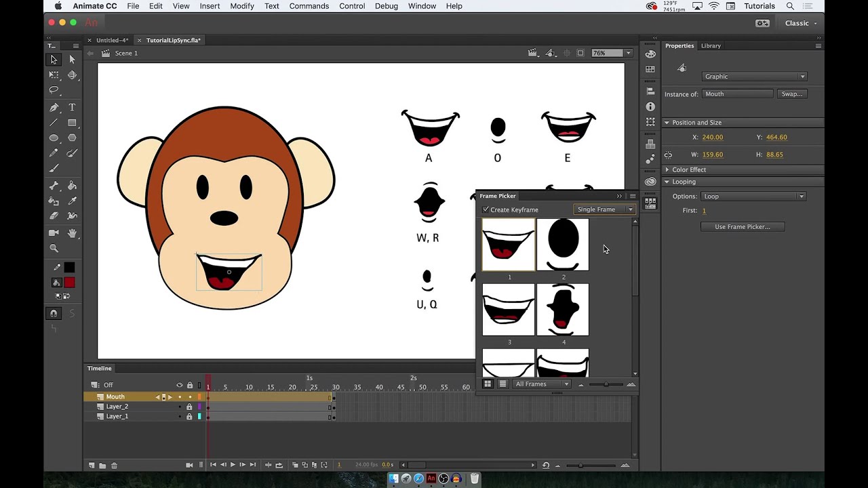Viewport: 868px width, 488px height.
Task: Switch Frame Picker to thumbnail grid view
Action: [x=487, y=384]
